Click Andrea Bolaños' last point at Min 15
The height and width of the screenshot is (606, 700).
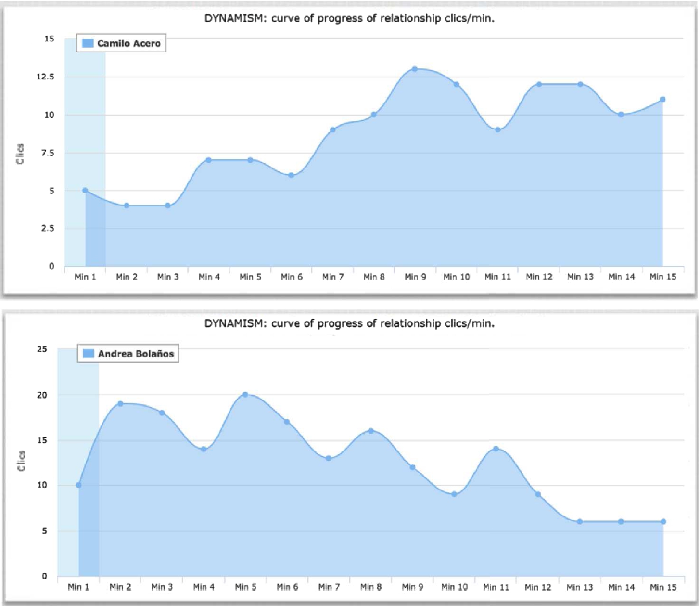click(663, 521)
